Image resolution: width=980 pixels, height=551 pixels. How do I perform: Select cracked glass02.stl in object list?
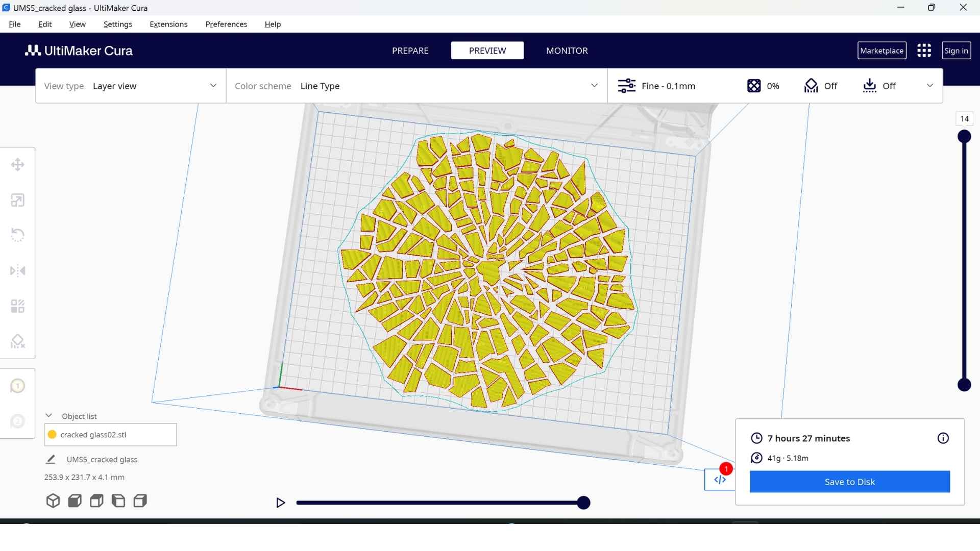110,435
